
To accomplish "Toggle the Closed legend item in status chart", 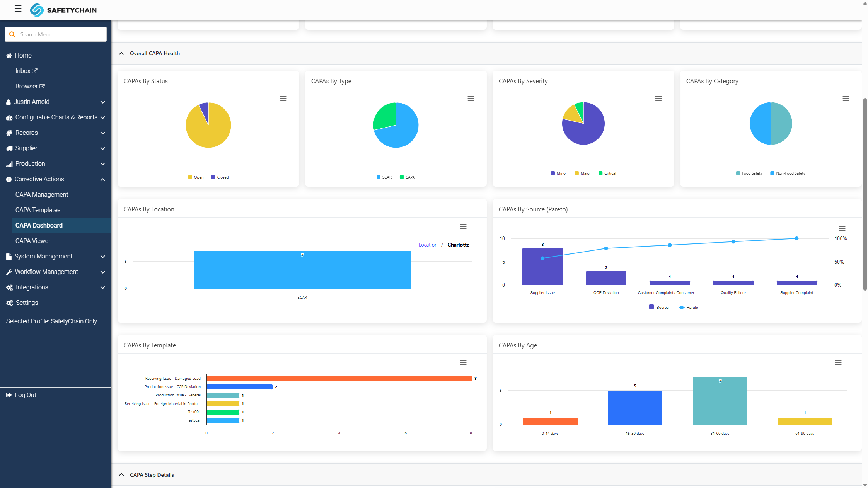I will tap(220, 177).
